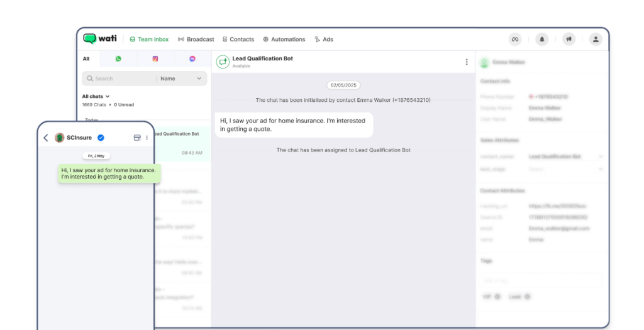Image resolution: width=644 pixels, height=330 pixels.
Task: Click the megaphone announcements icon
Action: [569, 39]
